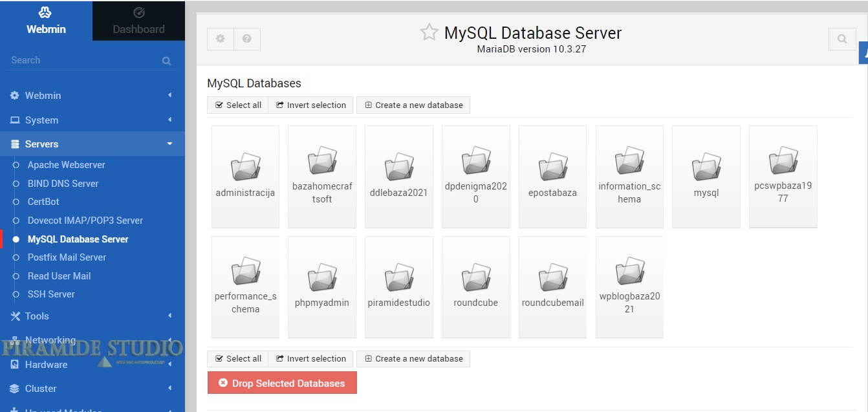
Task: Open the administracija database folder icon
Action: coord(246,168)
